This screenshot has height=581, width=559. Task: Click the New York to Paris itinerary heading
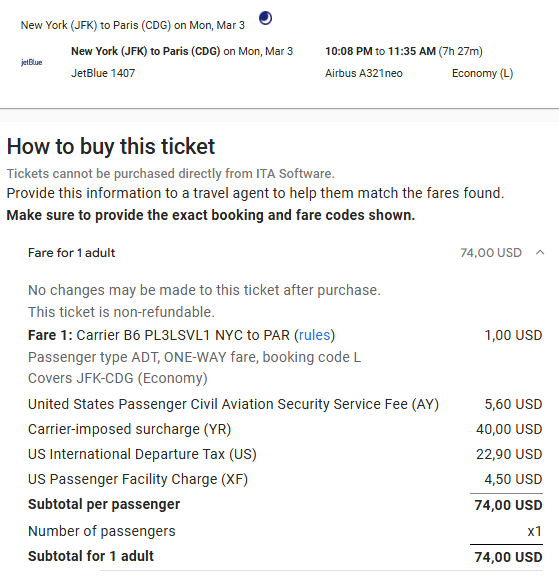point(133,25)
